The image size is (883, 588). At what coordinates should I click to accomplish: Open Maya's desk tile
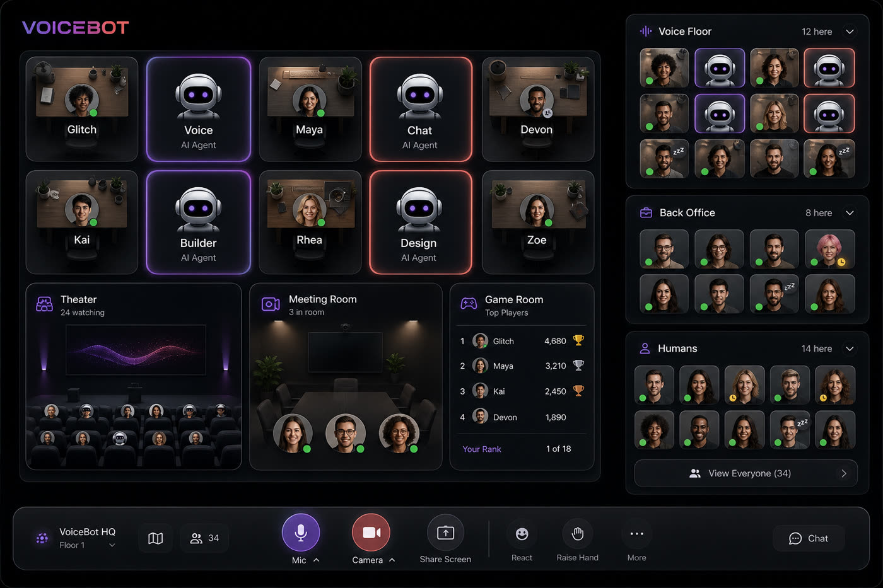pyautogui.click(x=310, y=109)
